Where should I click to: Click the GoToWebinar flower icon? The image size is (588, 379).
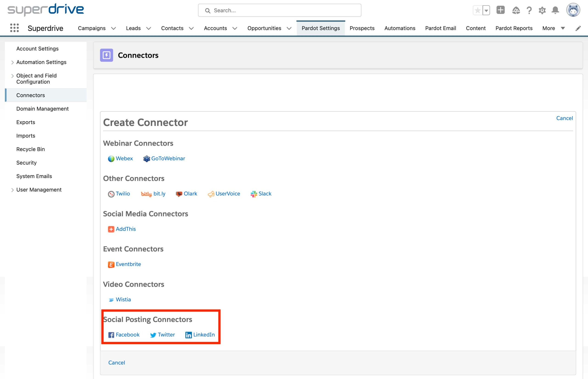pyautogui.click(x=147, y=159)
